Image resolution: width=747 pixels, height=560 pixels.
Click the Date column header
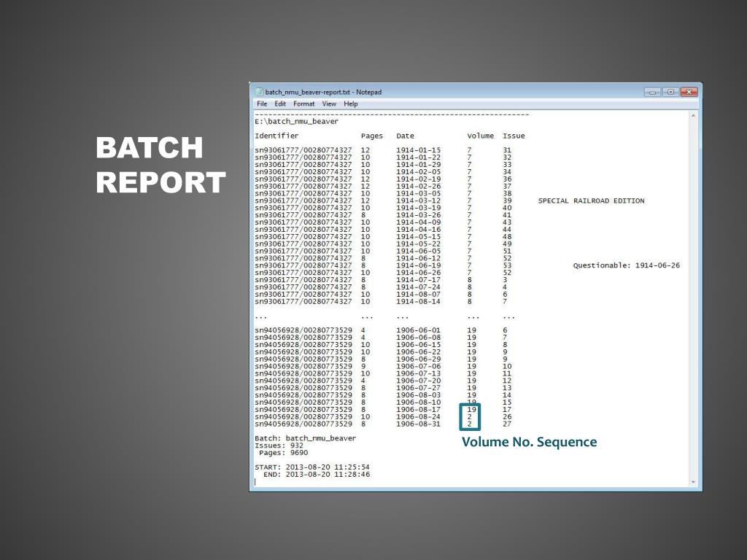(406, 136)
